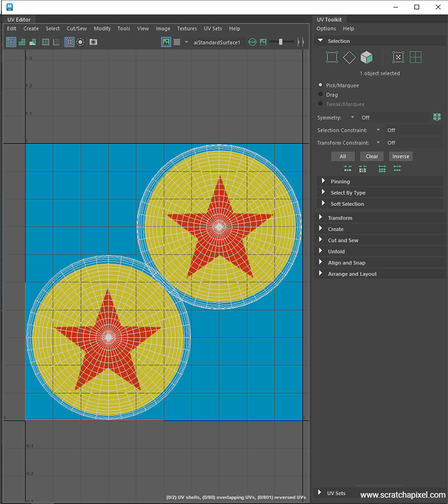Click the Symmetry Off value field

click(x=394, y=117)
